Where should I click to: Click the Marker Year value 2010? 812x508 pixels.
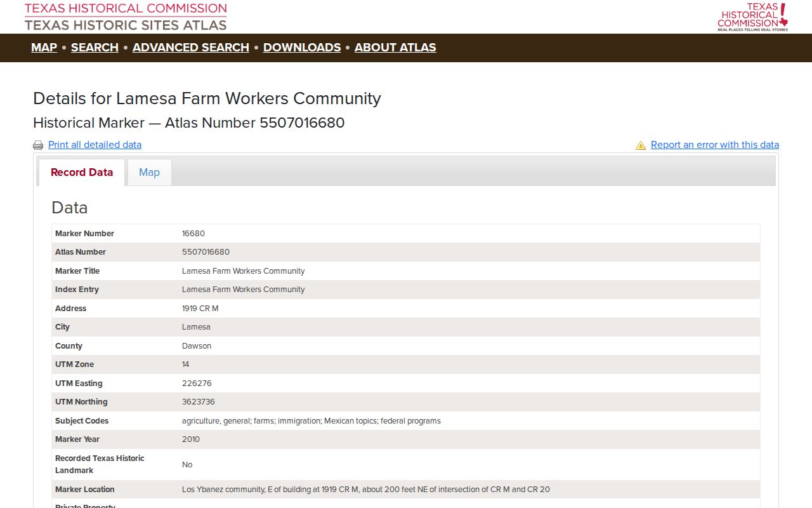pos(191,439)
